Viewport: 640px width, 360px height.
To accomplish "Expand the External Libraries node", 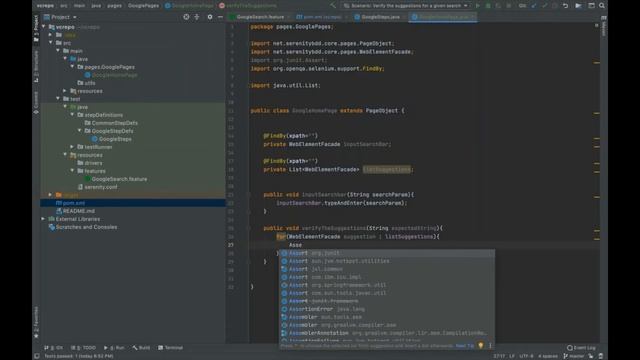I will tap(44, 219).
